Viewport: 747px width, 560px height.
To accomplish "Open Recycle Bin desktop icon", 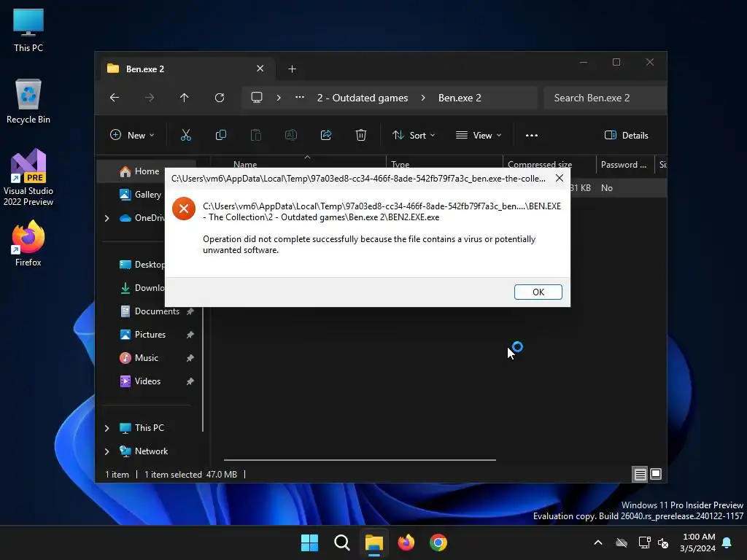I will pos(28,102).
